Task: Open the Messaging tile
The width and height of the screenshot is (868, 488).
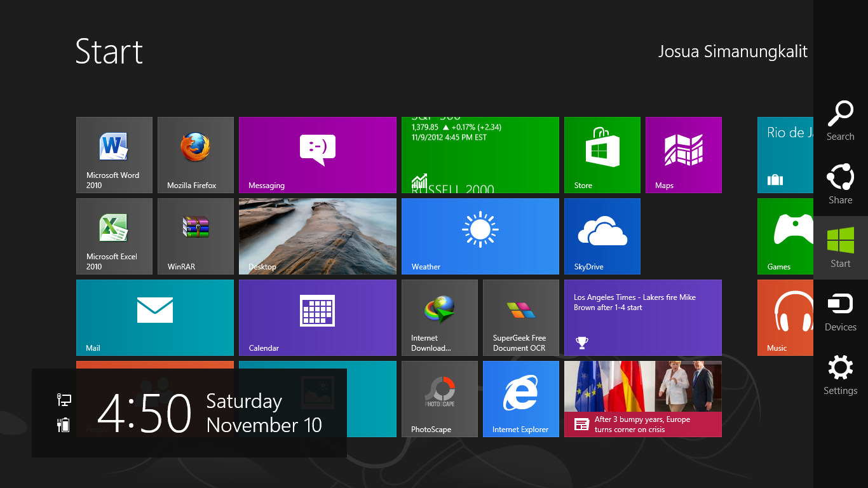Action: pos(318,155)
